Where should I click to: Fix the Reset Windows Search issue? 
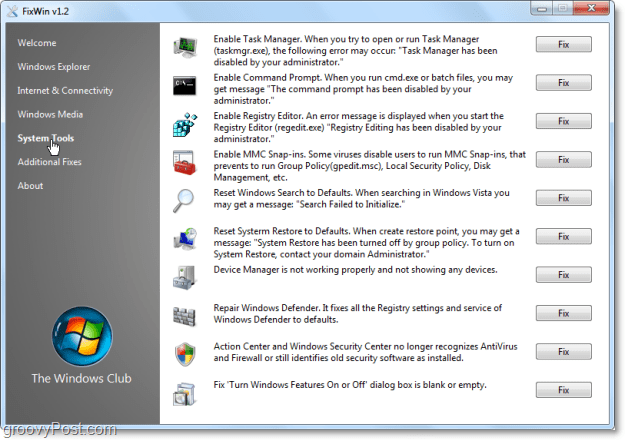pyautogui.click(x=564, y=198)
